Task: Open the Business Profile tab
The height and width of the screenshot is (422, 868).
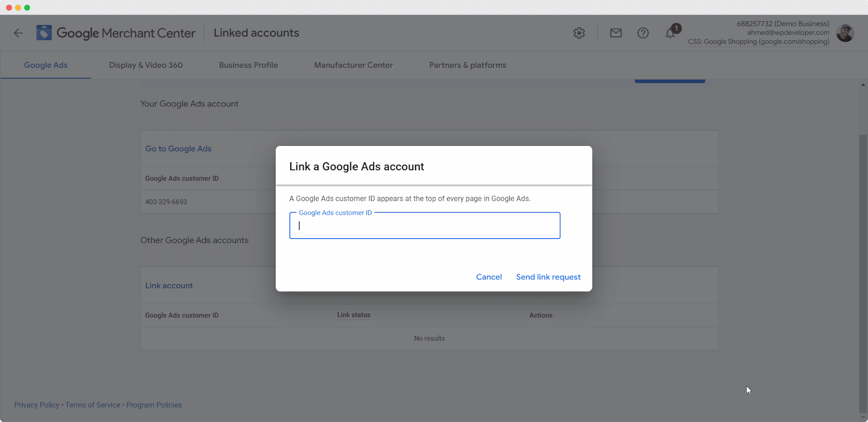Action: [248, 65]
